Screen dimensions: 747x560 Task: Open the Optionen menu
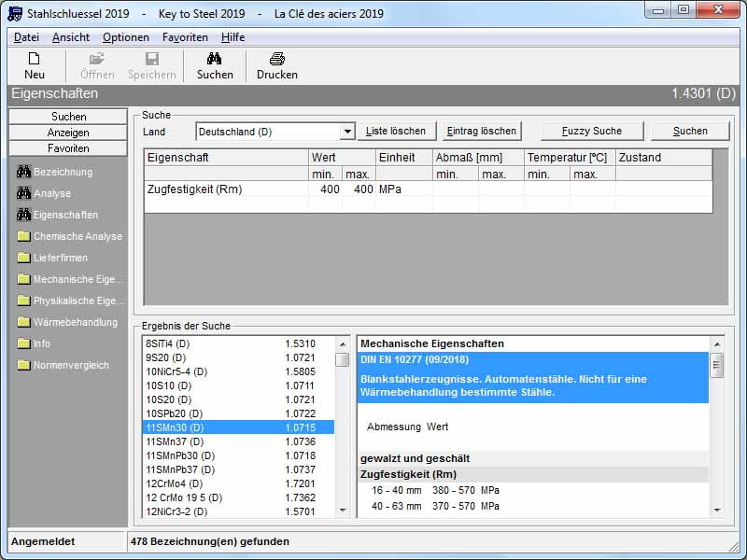pyautogui.click(x=126, y=37)
